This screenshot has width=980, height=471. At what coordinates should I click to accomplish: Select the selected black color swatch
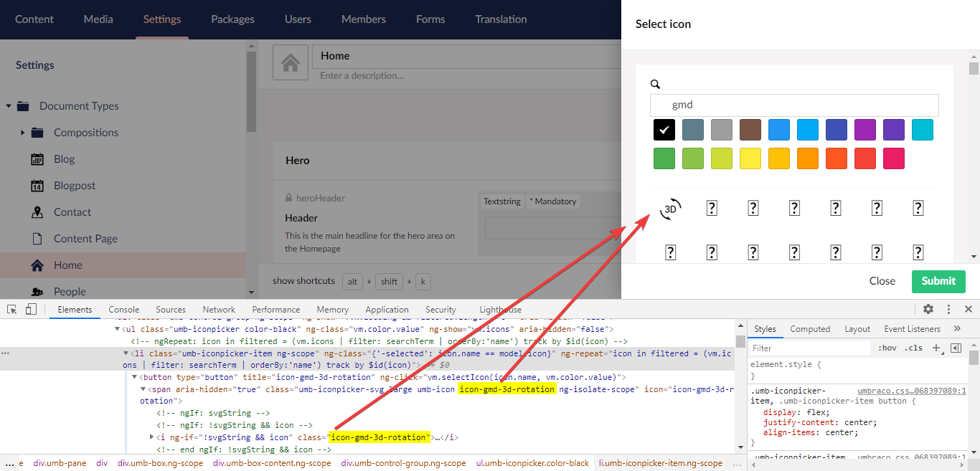point(664,130)
